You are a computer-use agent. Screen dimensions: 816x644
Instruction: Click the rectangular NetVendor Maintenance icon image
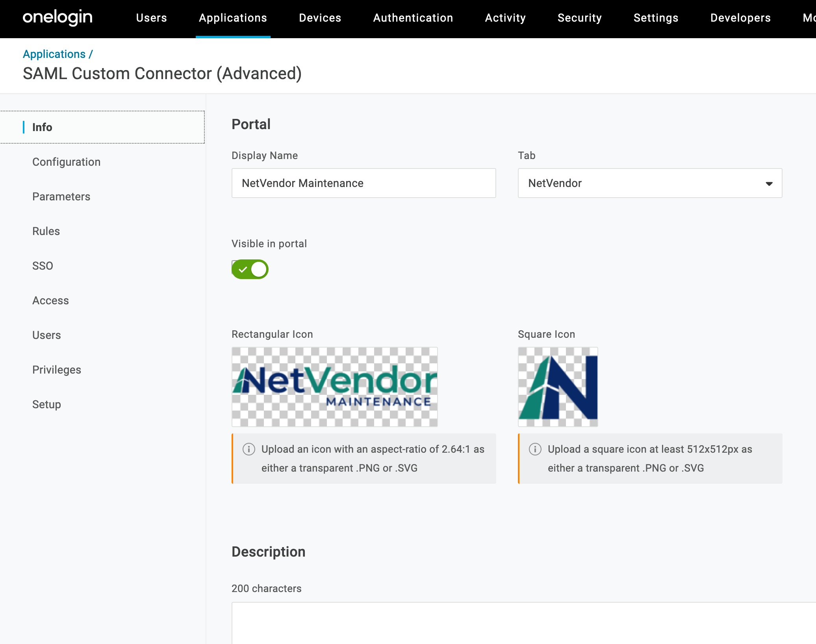point(334,387)
